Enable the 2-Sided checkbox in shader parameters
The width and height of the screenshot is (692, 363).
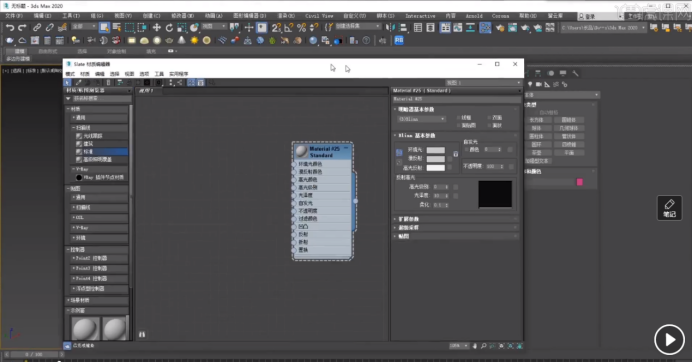490,118
